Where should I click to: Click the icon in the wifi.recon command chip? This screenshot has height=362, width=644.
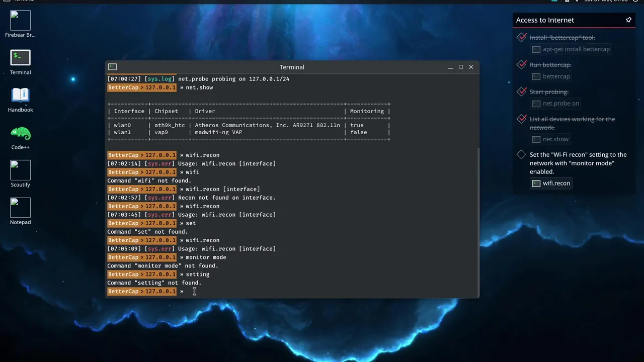pyautogui.click(x=536, y=184)
